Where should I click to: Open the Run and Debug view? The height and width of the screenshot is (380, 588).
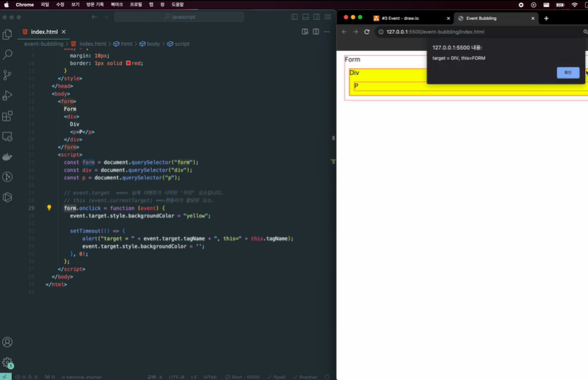pyautogui.click(x=7, y=96)
